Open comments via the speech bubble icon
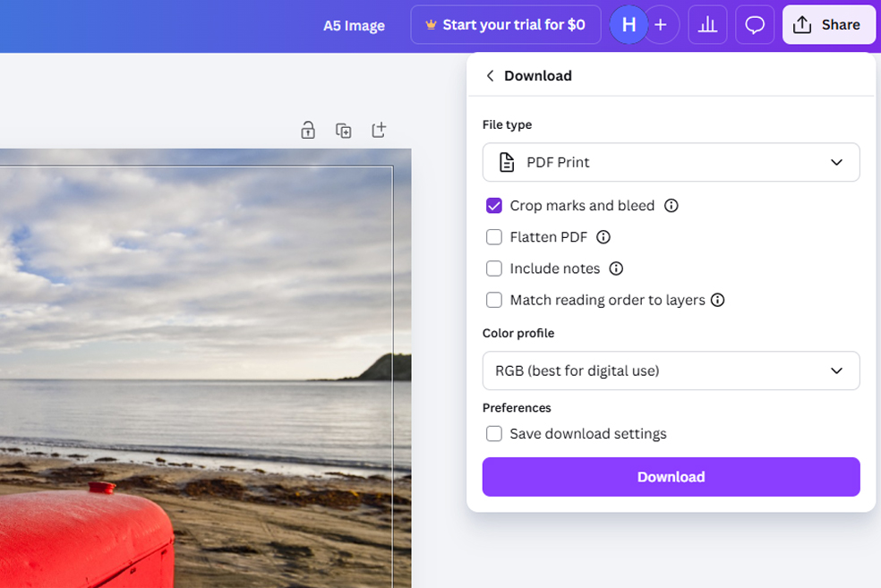 [755, 24]
